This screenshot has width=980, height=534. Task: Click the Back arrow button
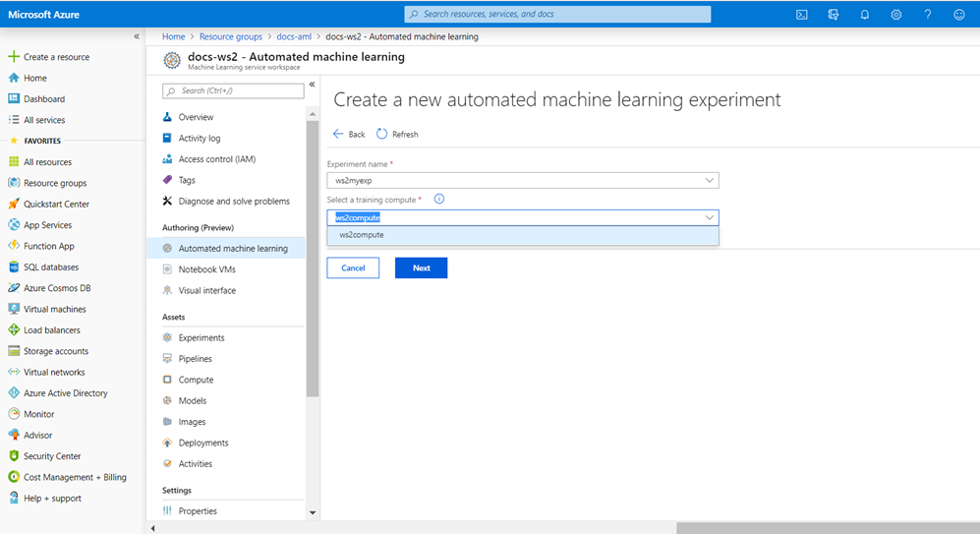(x=349, y=134)
